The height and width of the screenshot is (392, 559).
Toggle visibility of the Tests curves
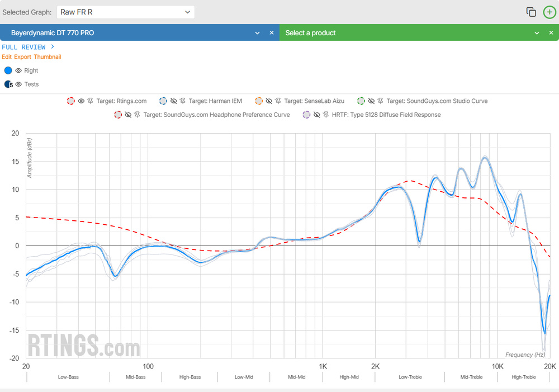18,84
